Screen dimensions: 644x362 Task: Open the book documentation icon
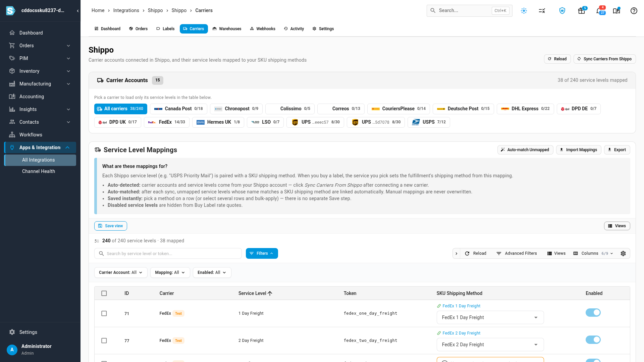616,11
